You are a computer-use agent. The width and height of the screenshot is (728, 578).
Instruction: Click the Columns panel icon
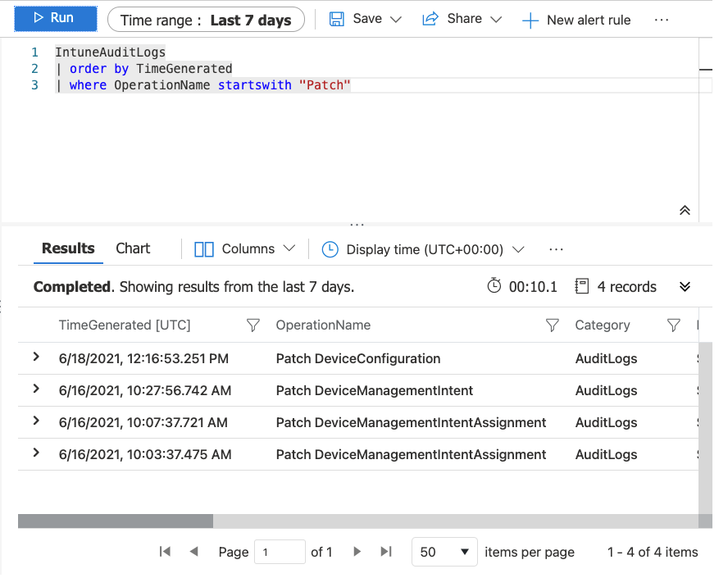point(204,249)
